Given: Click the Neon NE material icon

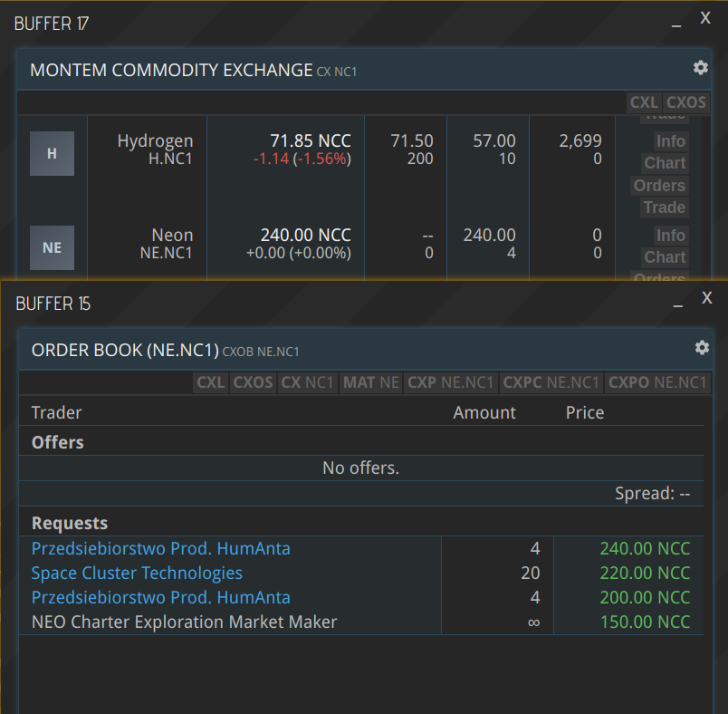Looking at the screenshot, I should 52,247.
